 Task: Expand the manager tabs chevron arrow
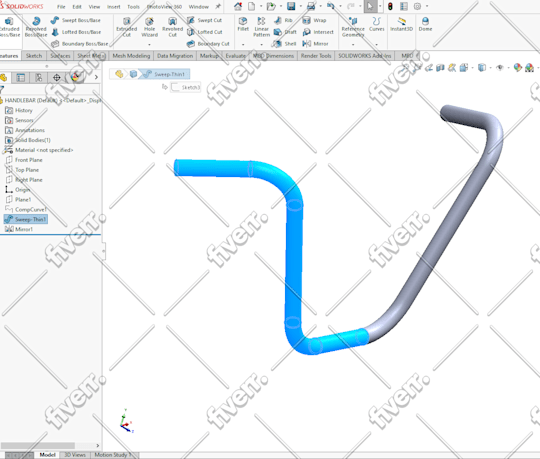96,77
